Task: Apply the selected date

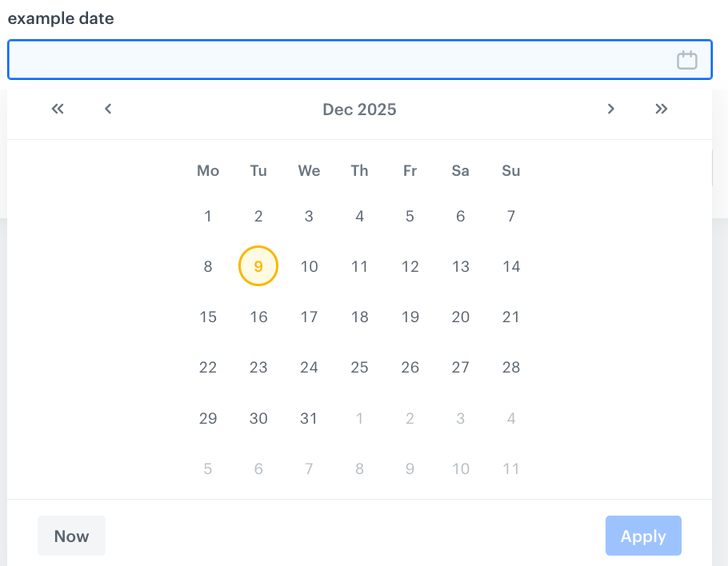Action: (643, 536)
